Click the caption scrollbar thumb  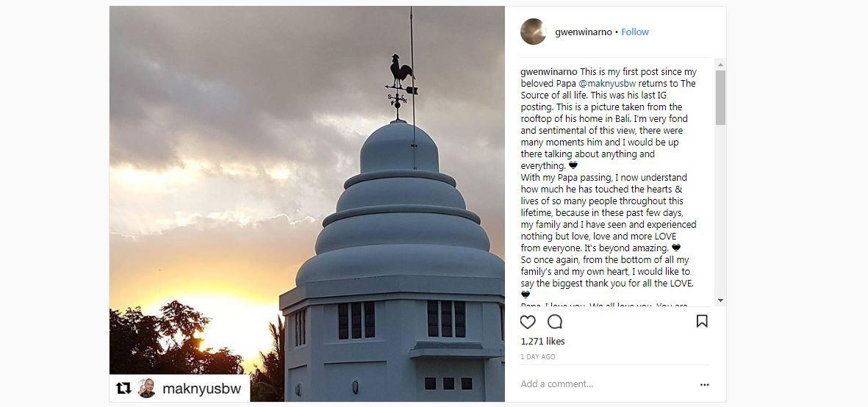pyautogui.click(x=720, y=97)
